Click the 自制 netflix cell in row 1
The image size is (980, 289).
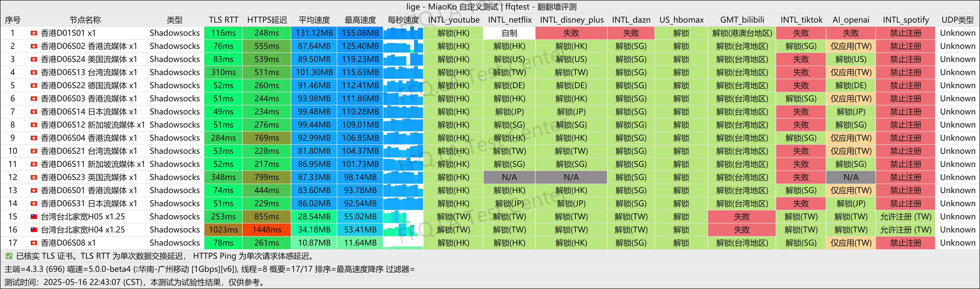point(509,33)
